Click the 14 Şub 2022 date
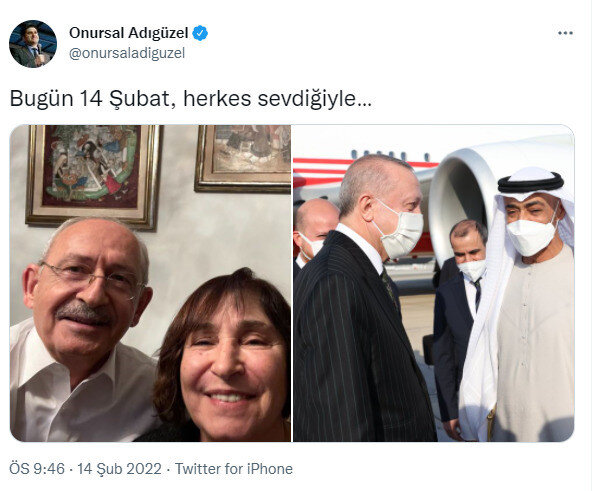This screenshot has height=491, width=592. pyautogui.click(x=119, y=469)
